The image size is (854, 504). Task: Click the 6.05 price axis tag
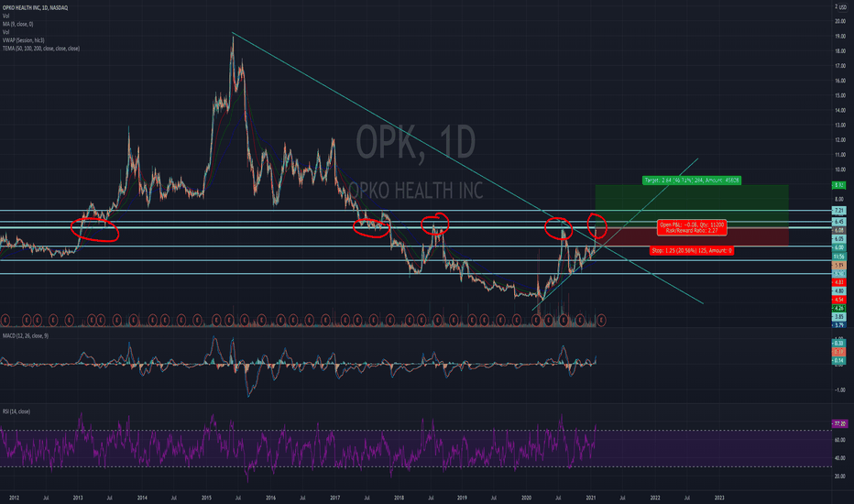point(838,238)
